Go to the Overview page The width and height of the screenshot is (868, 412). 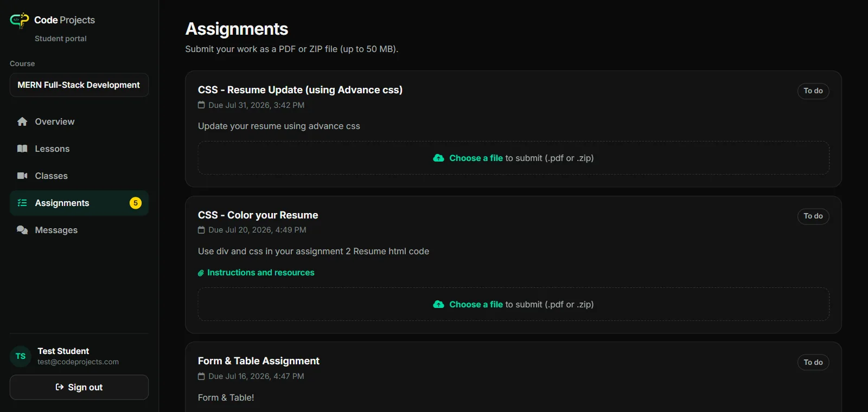click(79, 121)
